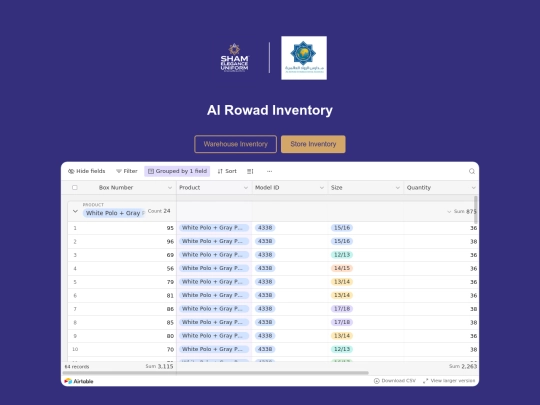The width and height of the screenshot is (540, 405).
Task: Click the Product column header
Action: click(x=214, y=188)
